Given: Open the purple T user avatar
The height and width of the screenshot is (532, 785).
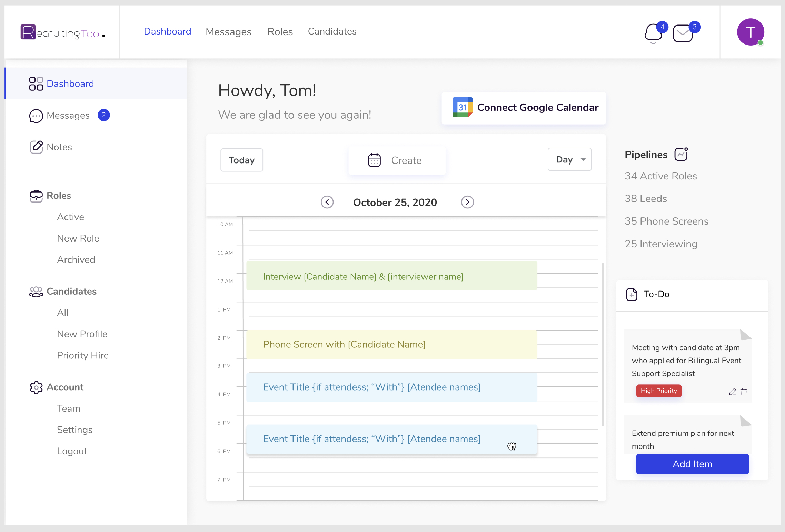Looking at the screenshot, I should (751, 32).
